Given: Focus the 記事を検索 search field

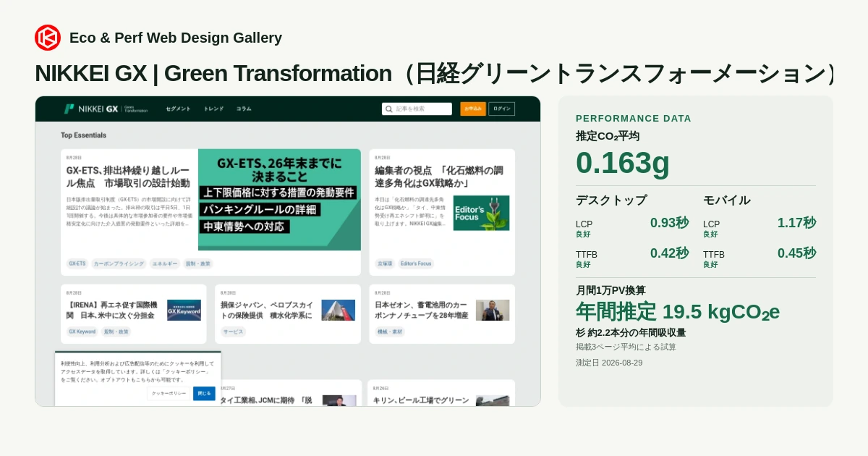Looking at the screenshot, I should coord(417,109).
